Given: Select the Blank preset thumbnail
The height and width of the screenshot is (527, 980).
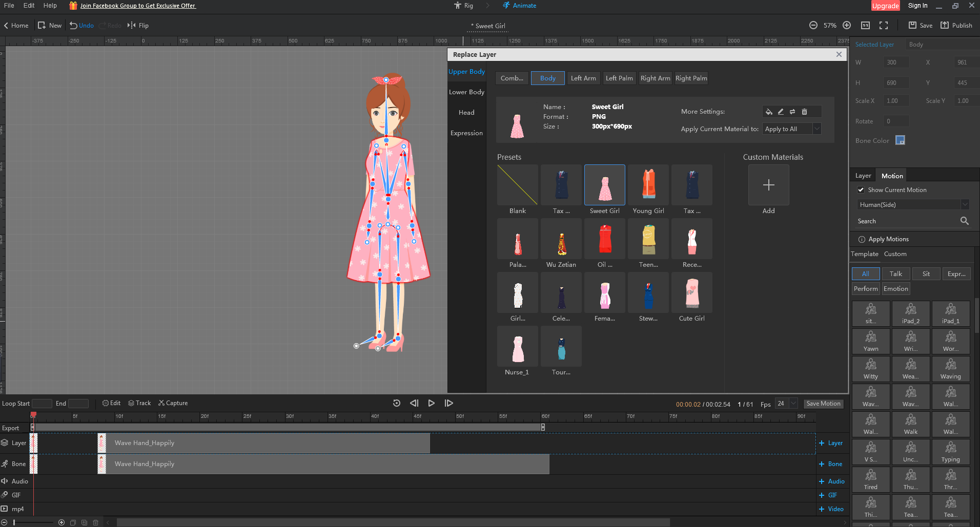Looking at the screenshot, I should click(518, 185).
